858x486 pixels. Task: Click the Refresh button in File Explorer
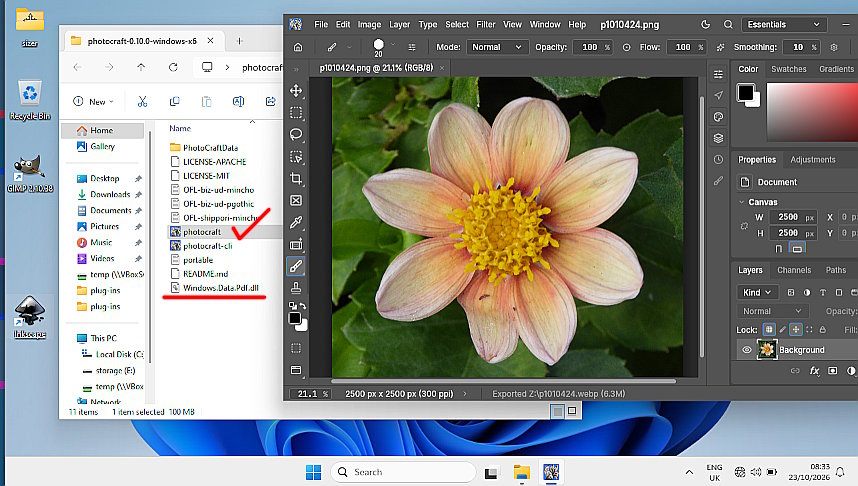pos(173,67)
